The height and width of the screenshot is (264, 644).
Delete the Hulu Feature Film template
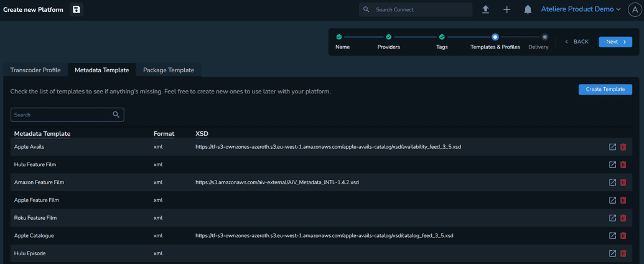coord(623,164)
